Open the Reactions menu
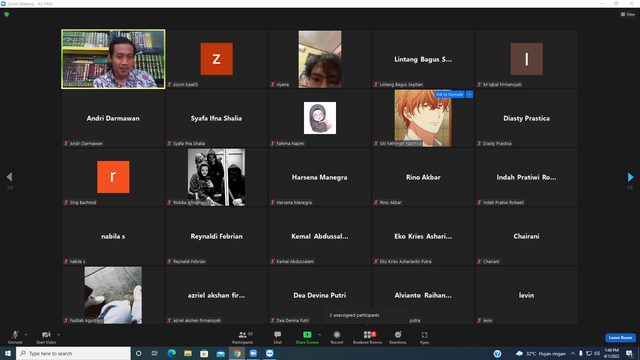Screen dimensions: 640x360 coord(398,337)
